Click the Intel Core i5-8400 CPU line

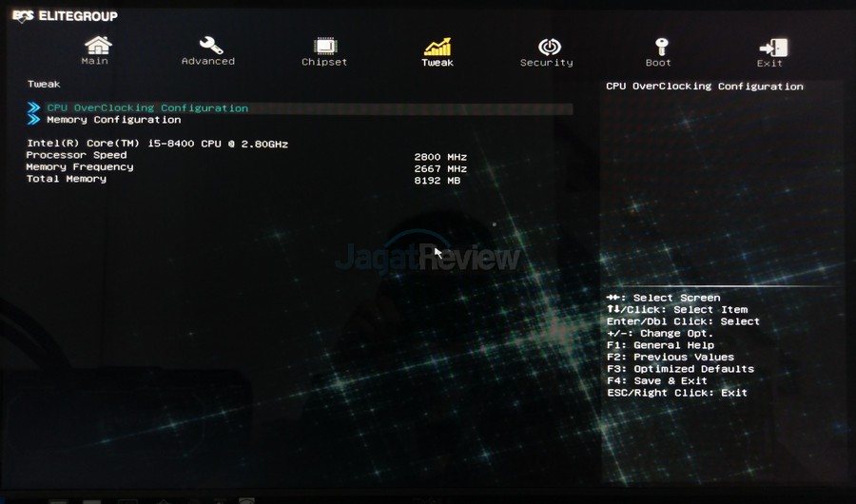coord(157,144)
